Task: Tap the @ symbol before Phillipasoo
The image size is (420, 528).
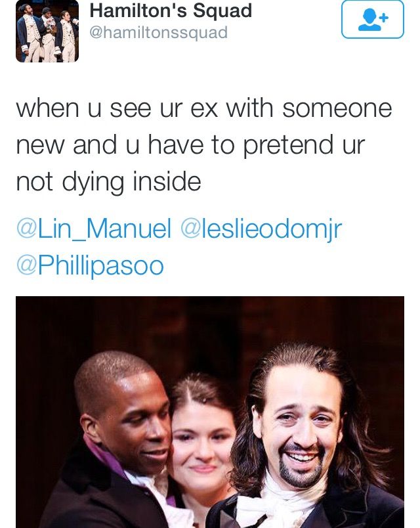Action: [26, 265]
